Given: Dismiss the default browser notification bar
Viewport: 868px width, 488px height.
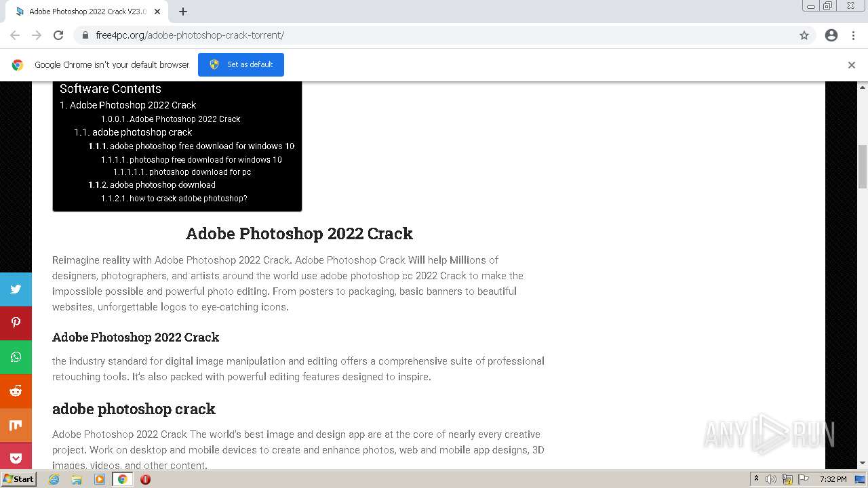Looking at the screenshot, I should [x=852, y=65].
